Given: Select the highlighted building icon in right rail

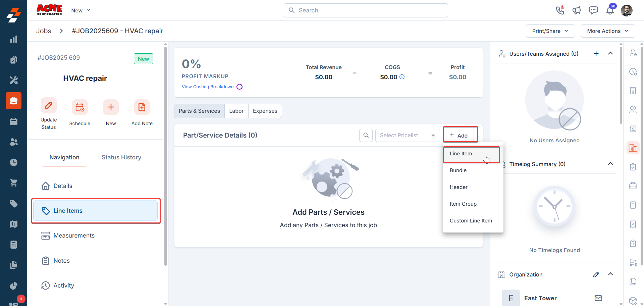Looking at the screenshot, I should 633,148.
